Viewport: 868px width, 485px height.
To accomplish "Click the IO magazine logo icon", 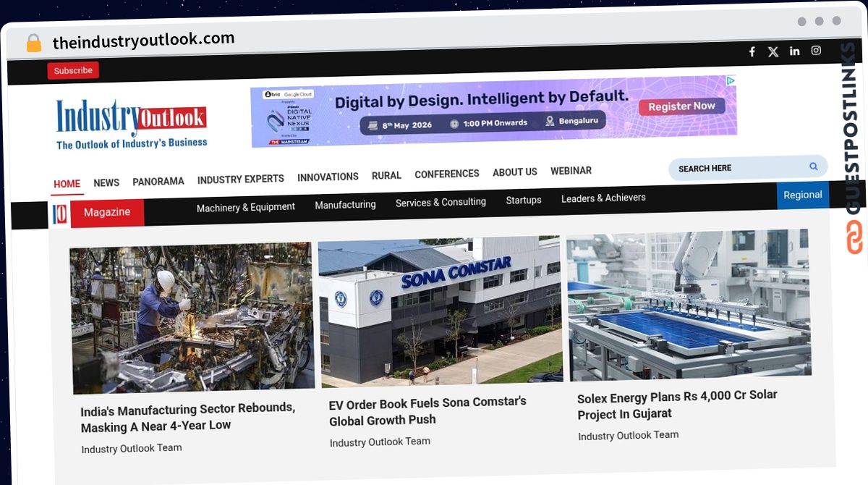I will 60,215.
